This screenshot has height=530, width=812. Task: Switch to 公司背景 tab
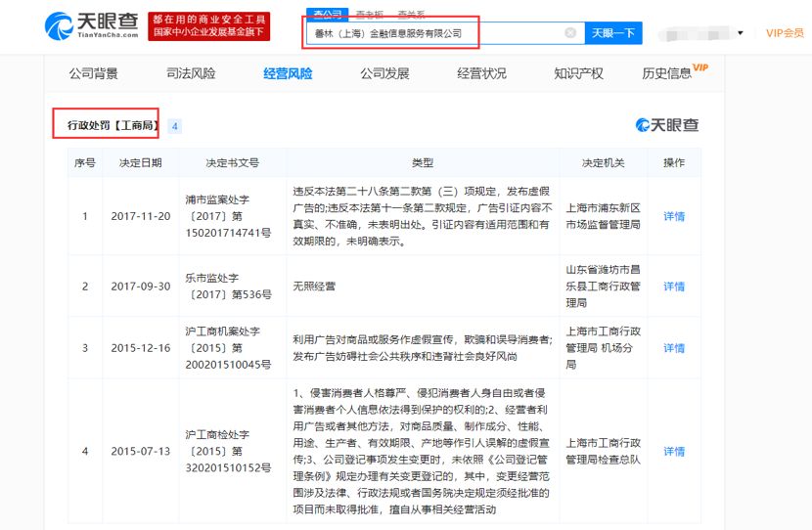[94, 73]
